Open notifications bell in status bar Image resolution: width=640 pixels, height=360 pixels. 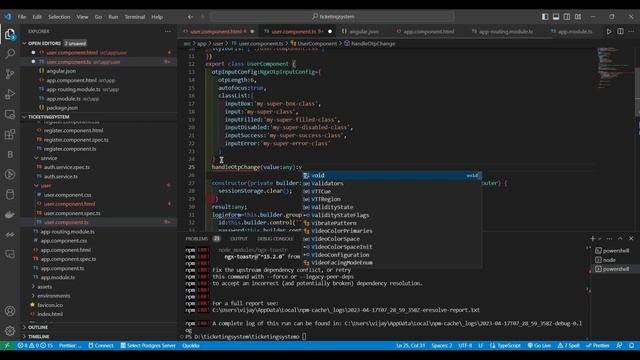(x=631, y=346)
